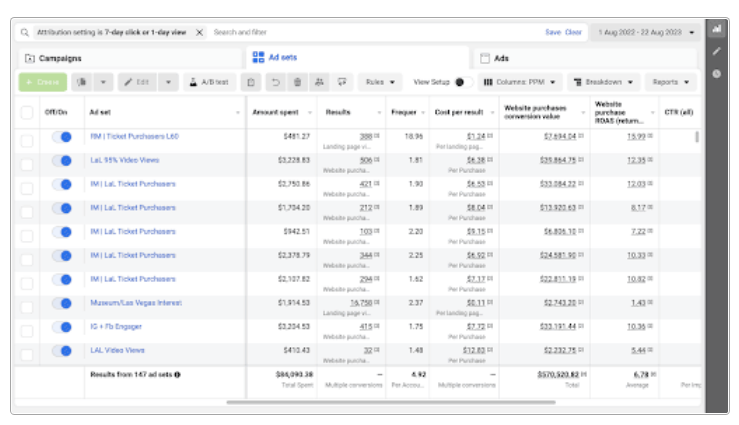Check the LAL Video Views row
Viewport: 739px width, 425px height.
pos(27,355)
